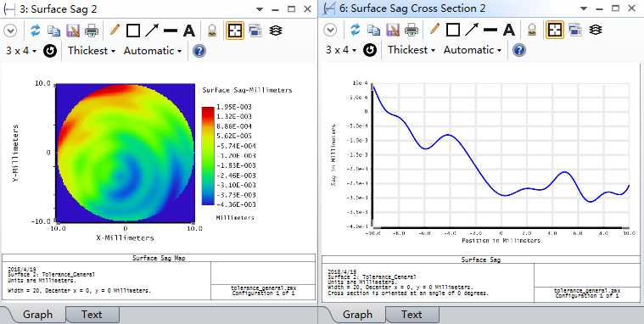The width and height of the screenshot is (644, 324).
Task: Refresh the Surface Sag 2 analysis
Action: pyautogui.click(x=36, y=31)
